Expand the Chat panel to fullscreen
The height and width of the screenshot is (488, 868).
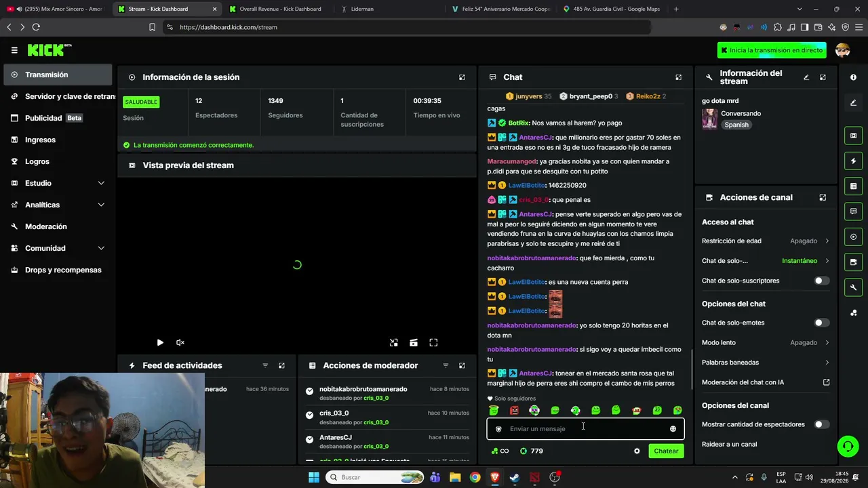click(678, 77)
